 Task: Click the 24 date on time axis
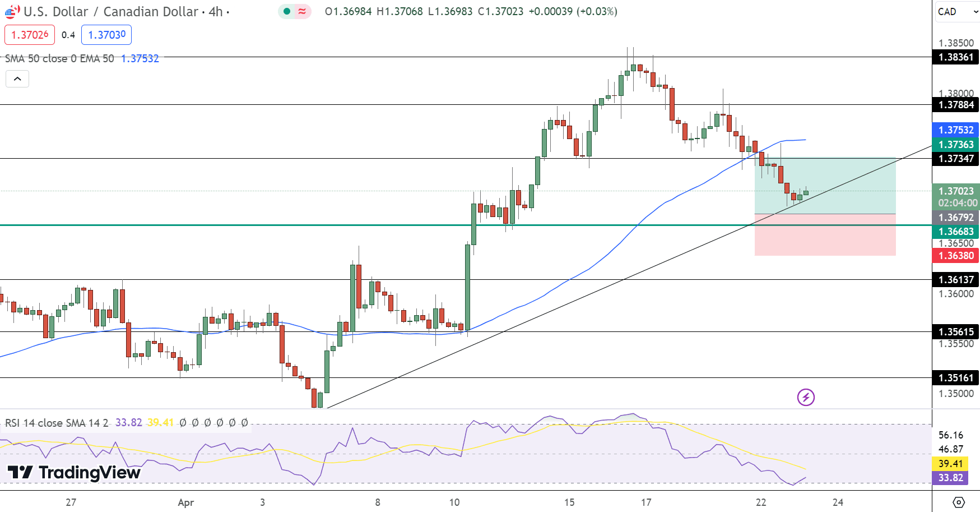tap(838, 502)
